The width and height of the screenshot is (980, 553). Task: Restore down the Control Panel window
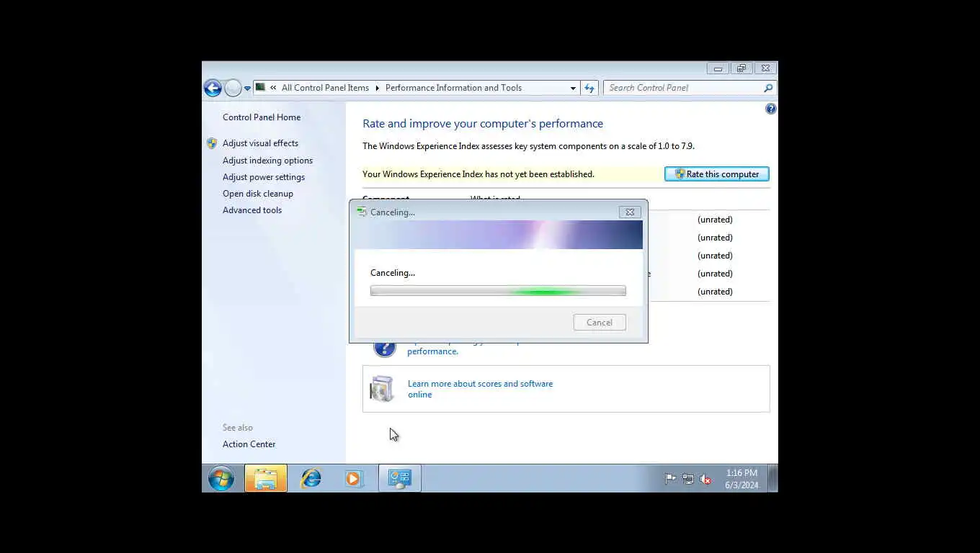741,68
